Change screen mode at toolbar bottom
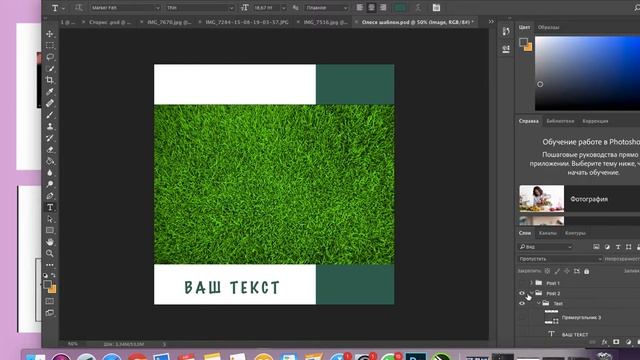This screenshot has width=640, height=360. click(50, 313)
